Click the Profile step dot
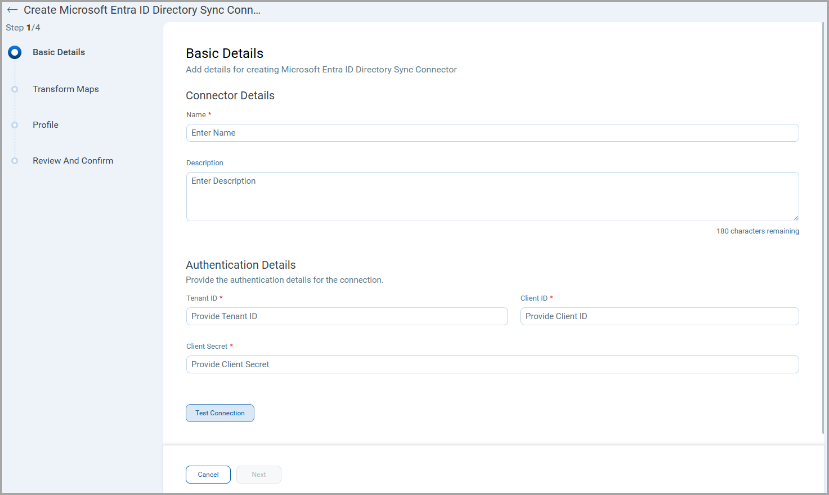The image size is (829, 495). [x=14, y=125]
